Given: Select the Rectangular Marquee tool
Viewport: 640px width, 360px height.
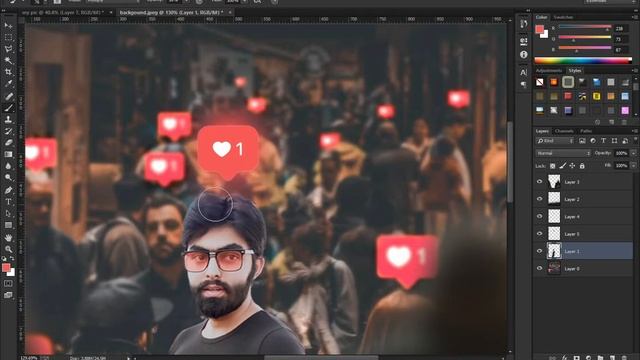Looking at the screenshot, I should tap(8, 38).
